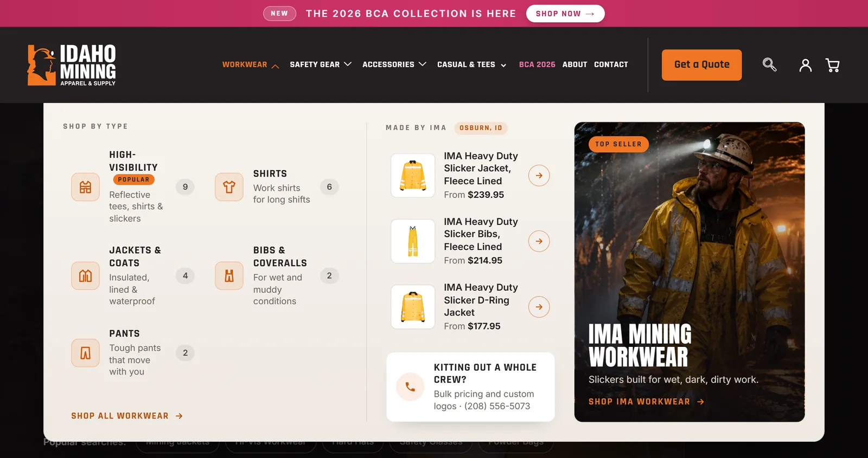
Task: Click the Workwear nav label
Action: [245, 64]
